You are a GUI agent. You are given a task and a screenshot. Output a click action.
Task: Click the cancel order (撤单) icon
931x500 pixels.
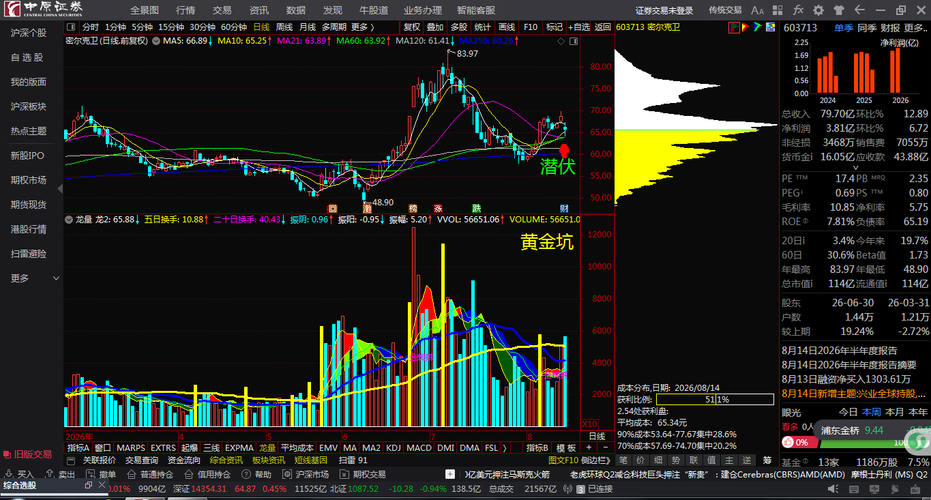click(x=90, y=474)
